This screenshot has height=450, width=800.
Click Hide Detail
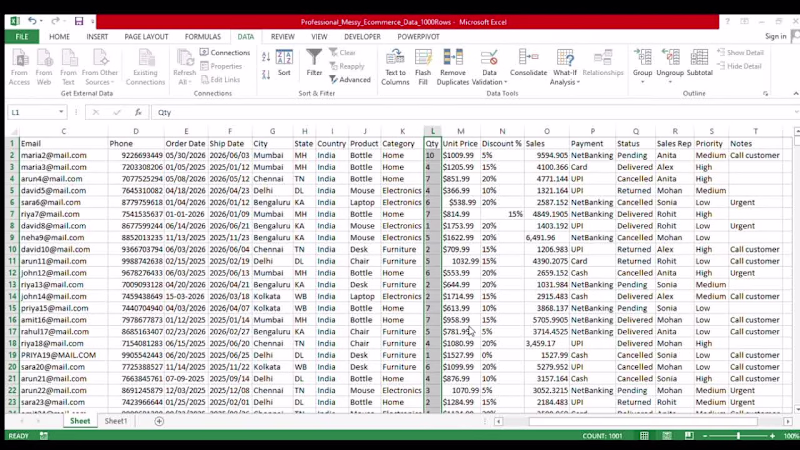click(739, 66)
